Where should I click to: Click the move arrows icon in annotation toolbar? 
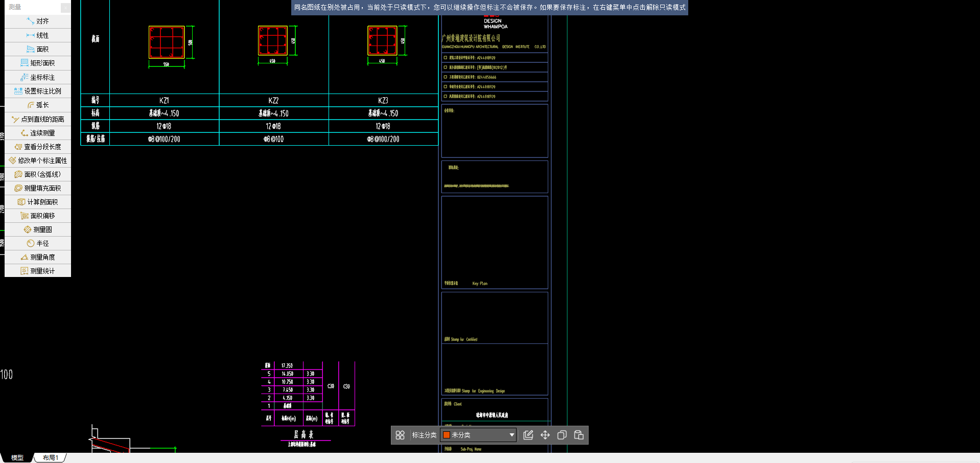(x=545, y=435)
